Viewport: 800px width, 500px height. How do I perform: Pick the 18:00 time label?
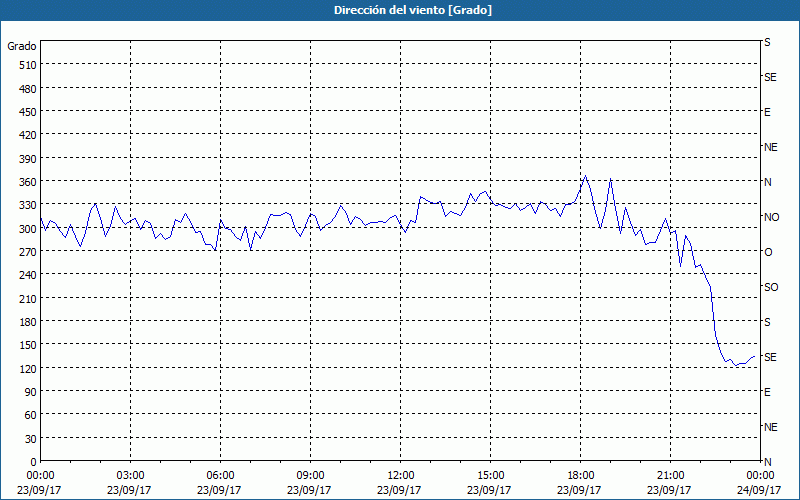(x=580, y=476)
